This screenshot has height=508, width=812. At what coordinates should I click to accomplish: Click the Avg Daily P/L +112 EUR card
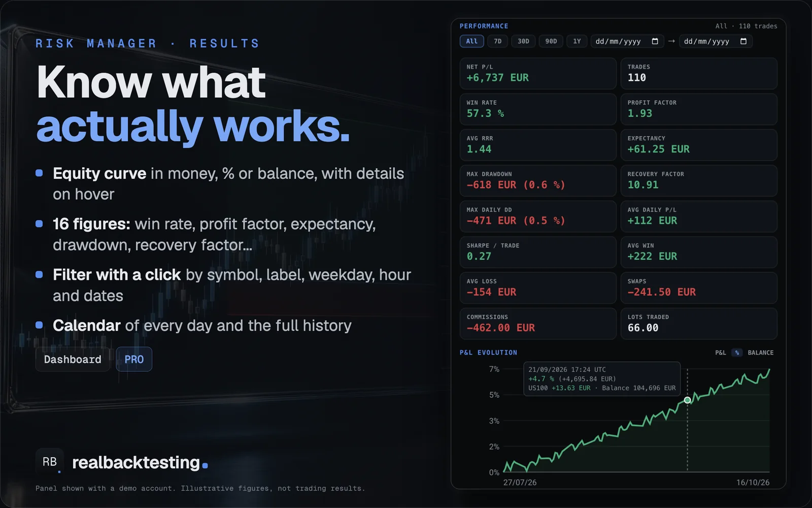tap(699, 216)
